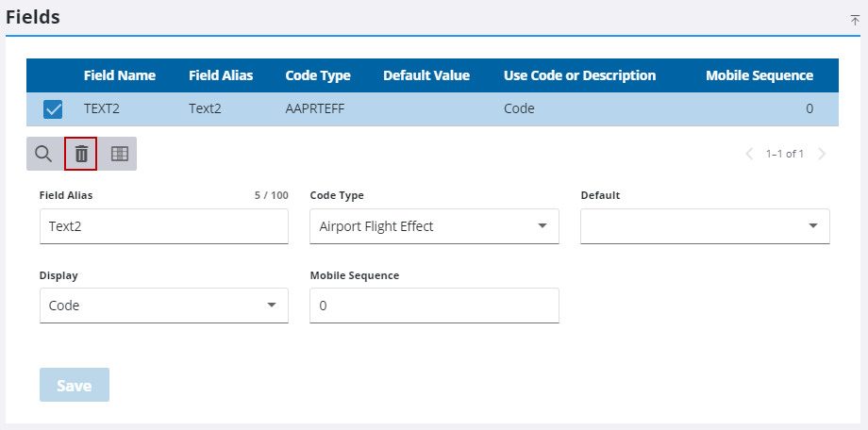Click the Save button
This screenshot has width=868, height=430.
(75, 385)
